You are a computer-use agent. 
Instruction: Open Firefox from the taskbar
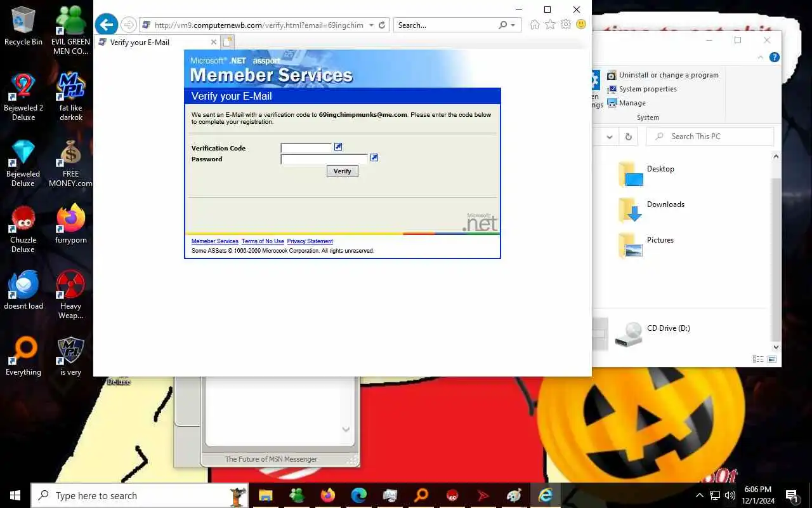327,495
